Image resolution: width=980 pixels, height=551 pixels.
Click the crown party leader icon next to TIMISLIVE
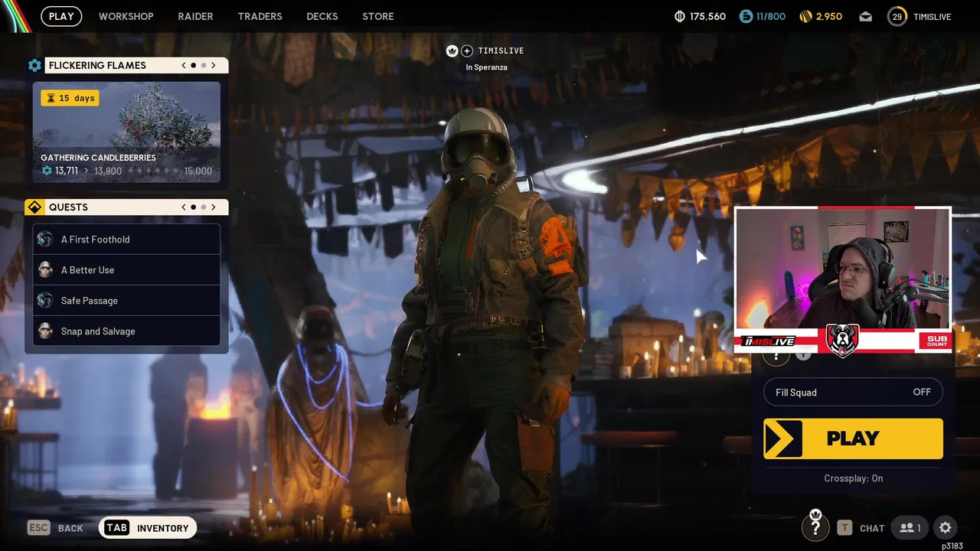[x=452, y=51]
